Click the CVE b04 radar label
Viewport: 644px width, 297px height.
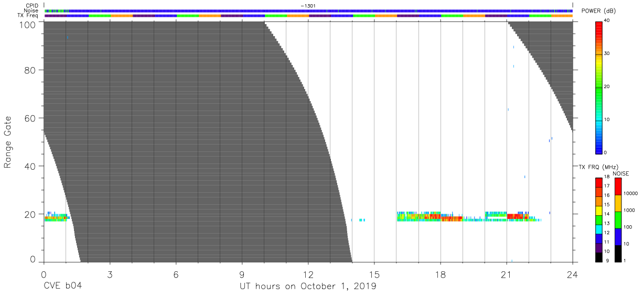click(62, 286)
